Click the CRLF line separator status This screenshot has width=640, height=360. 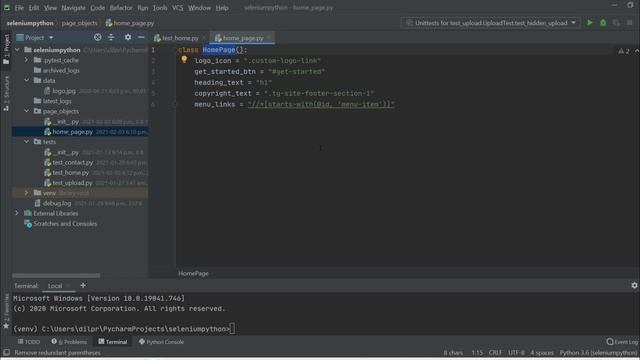[x=495, y=353]
